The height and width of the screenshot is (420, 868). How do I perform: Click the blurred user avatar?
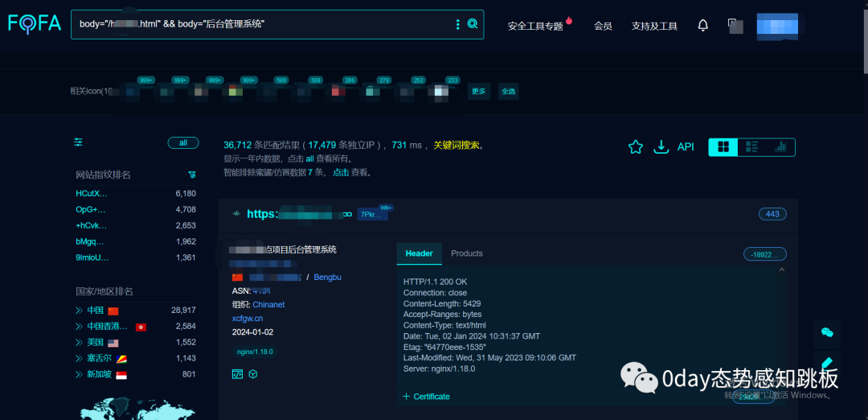click(x=777, y=26)
